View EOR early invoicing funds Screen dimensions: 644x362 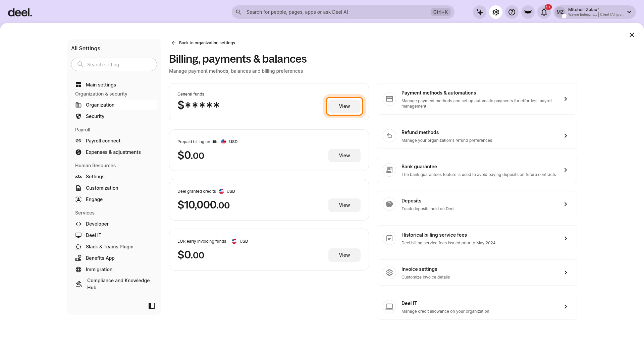coord(344,255)
